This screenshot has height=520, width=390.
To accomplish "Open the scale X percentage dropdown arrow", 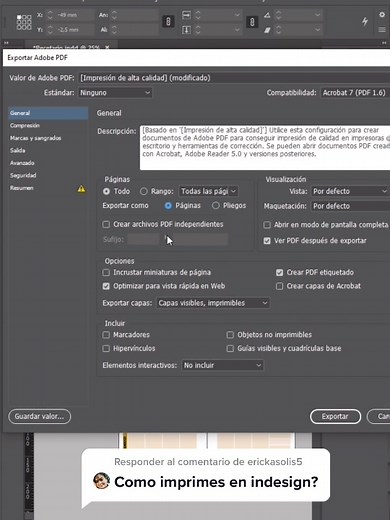I will tap(237, 15).
